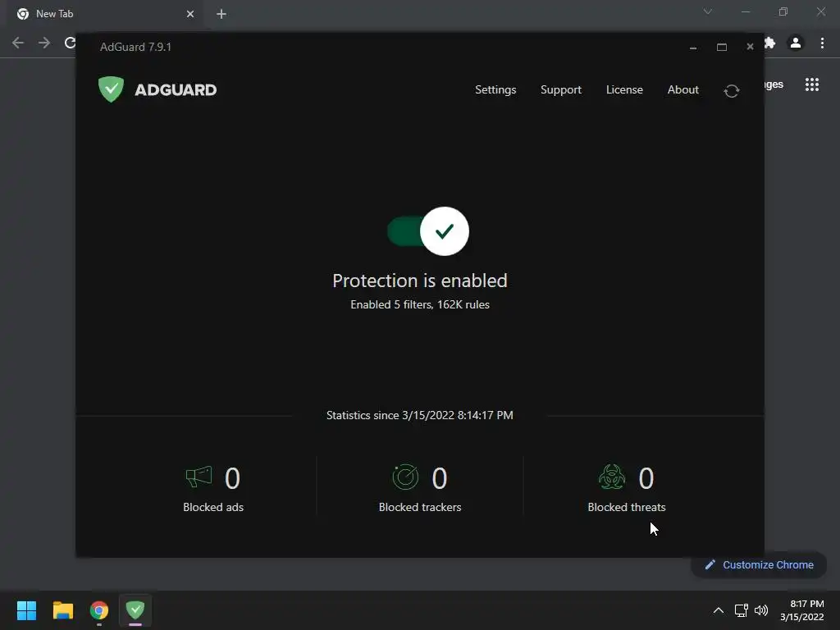Open File Explorer from the taskbar
Screen dimensions: 840x630
[x=62, y=610]
